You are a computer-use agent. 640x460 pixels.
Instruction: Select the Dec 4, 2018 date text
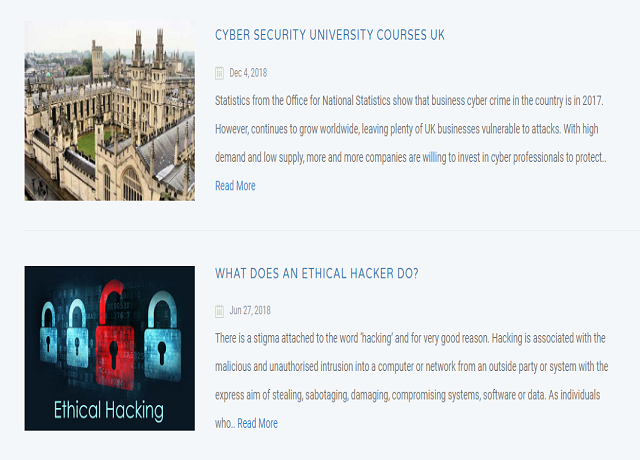[248, 73]
